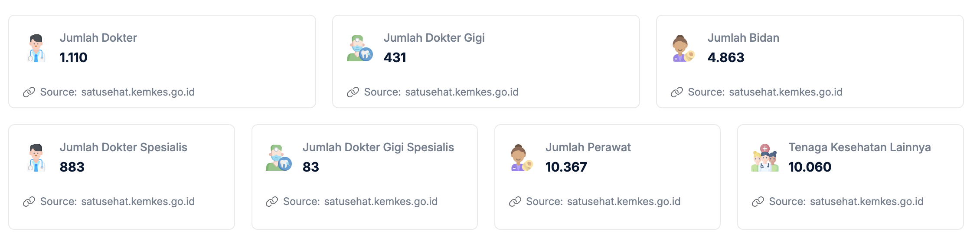Click the chain link icon in Jumlah Dokter card
The width and height of the screenshot is (980, 232).
[29, 92]
